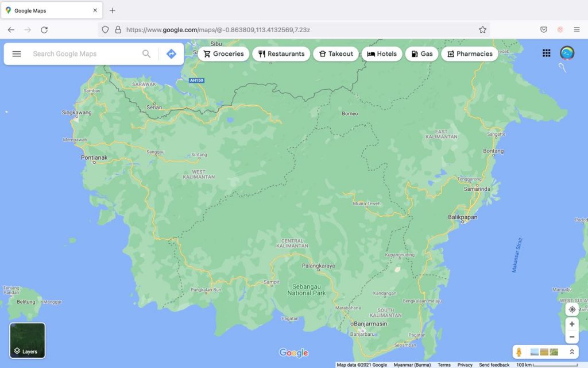Open the Google apps grid

point(546,53)
